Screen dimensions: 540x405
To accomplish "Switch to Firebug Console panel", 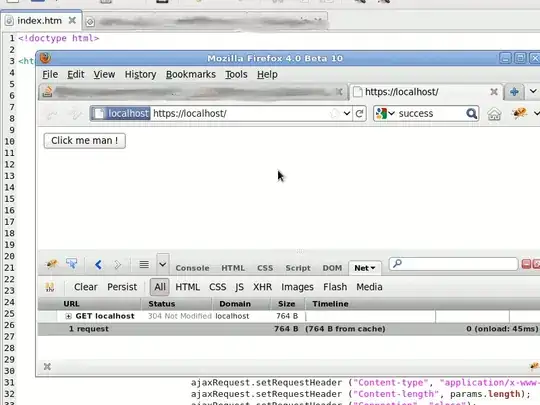I will [x=192, y=268].
